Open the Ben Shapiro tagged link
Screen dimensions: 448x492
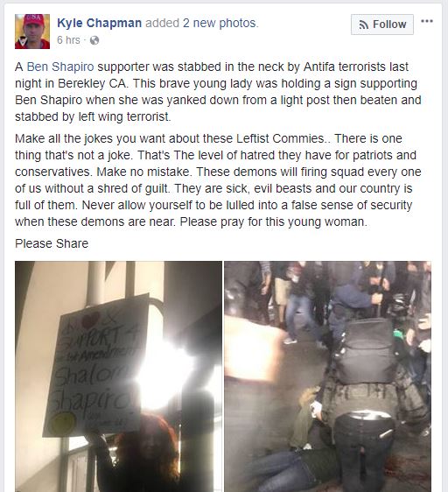point(60,67)
